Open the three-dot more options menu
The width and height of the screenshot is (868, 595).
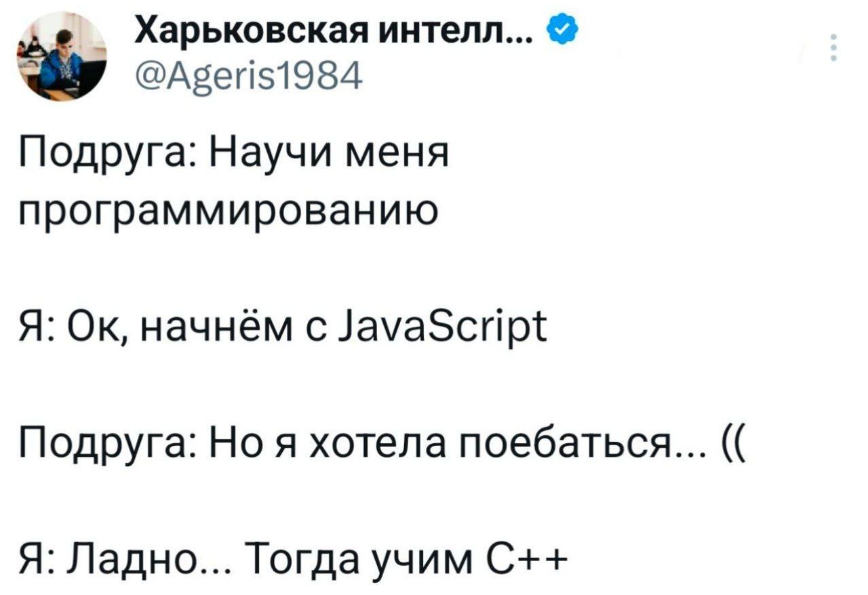(833, 48)
